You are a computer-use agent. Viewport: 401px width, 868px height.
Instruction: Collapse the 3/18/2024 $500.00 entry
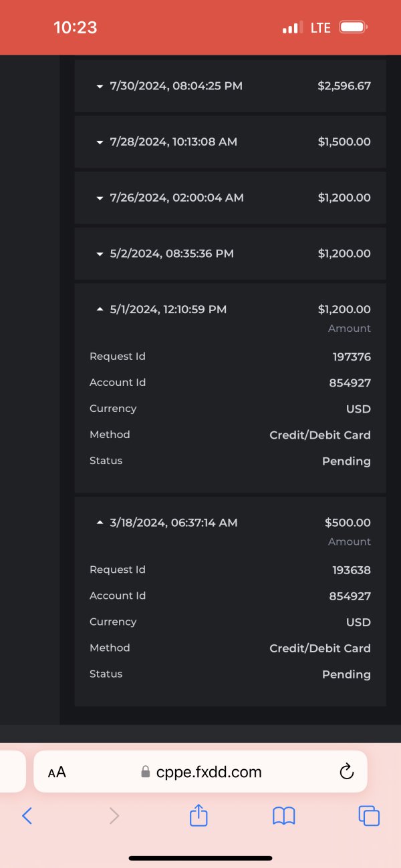point(100,523)
